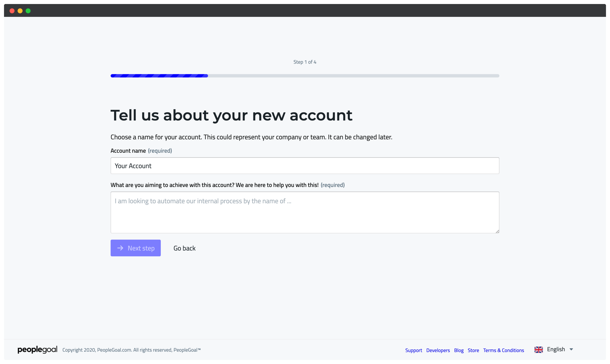The width and height of the screenshot is (610, 364).
Task: Click the arrow icon on Next step
Action: (x=120, y=248)
